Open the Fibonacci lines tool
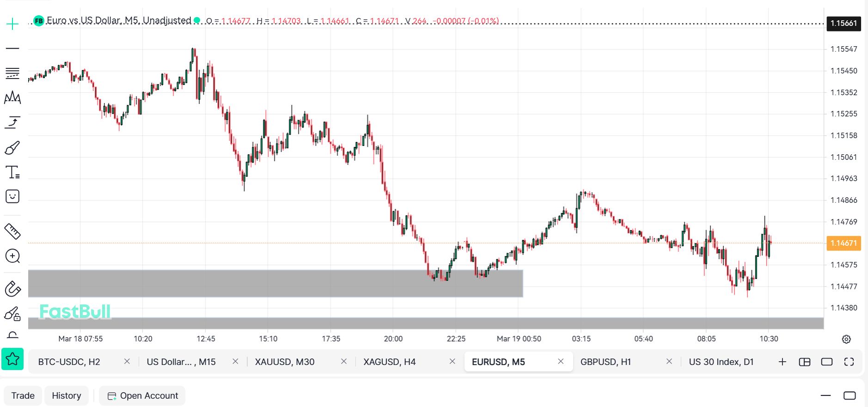The height and width of the screenshot is (407, 868). pyautogui.click(x=12, y=73)
